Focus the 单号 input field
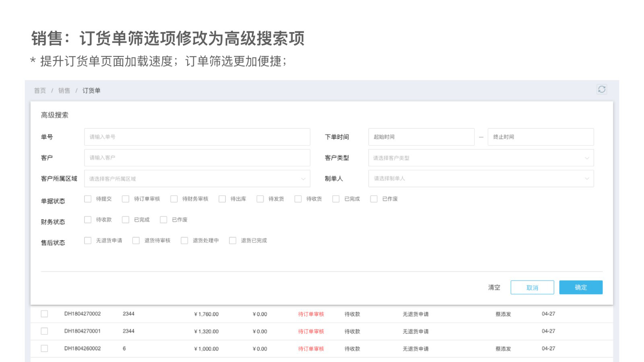Image resolution: width=644 pixels, height=362 pixels. click(197, 137)
